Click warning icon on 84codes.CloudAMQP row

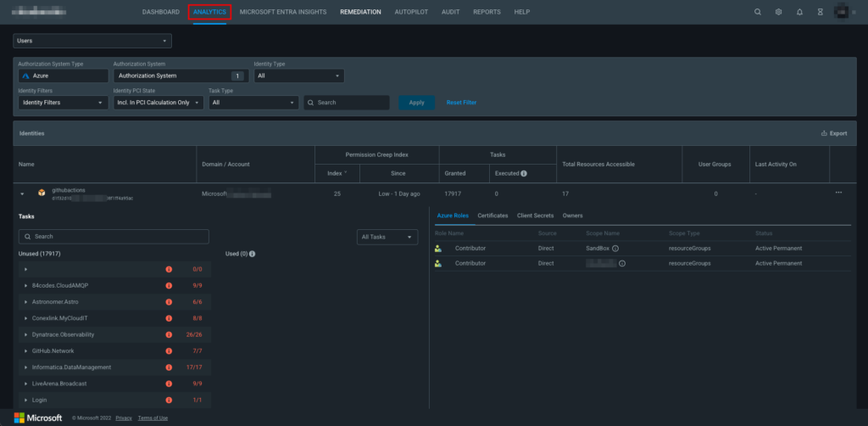click(x=169, y=286)
